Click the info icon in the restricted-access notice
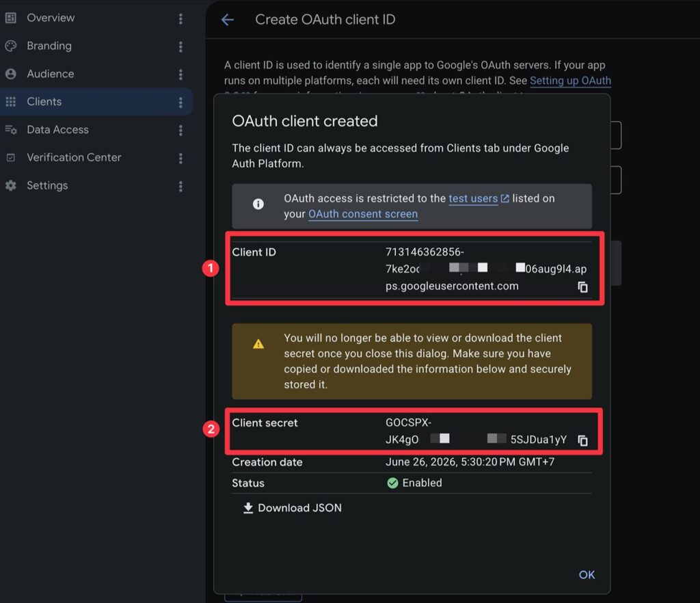The width and height of the screenshot is (700, 603). 258,204
